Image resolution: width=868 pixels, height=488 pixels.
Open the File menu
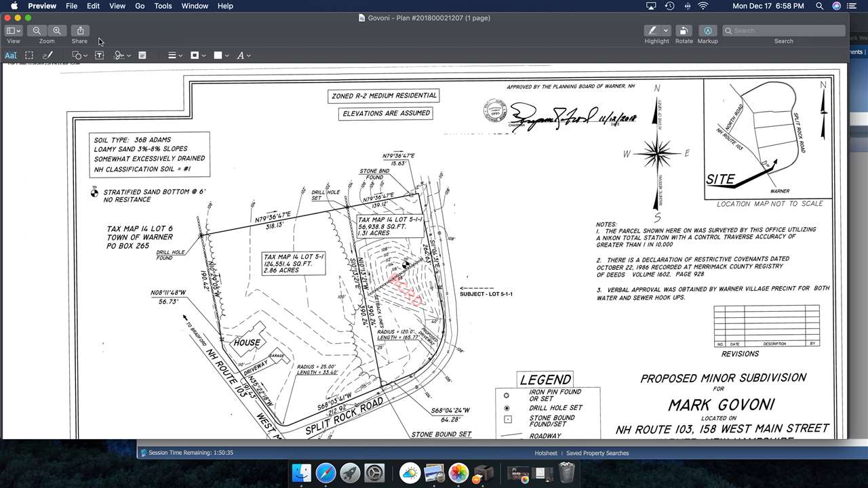tap(71, 6)
